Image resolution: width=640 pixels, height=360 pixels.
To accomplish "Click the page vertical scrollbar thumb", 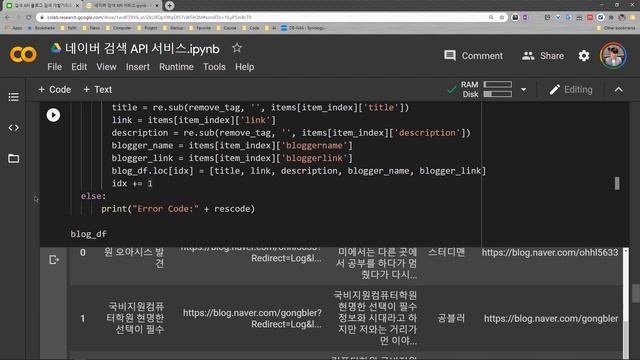I will tap(636, 293).
